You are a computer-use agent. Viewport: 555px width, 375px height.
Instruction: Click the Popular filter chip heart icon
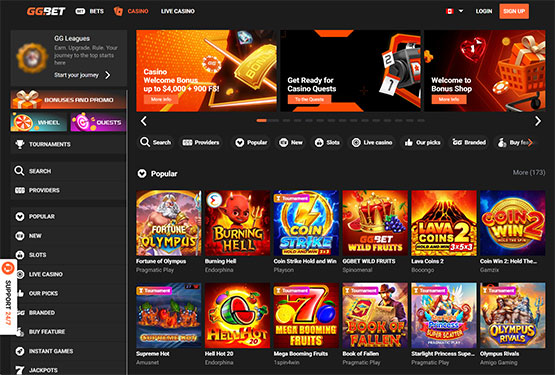240,142
